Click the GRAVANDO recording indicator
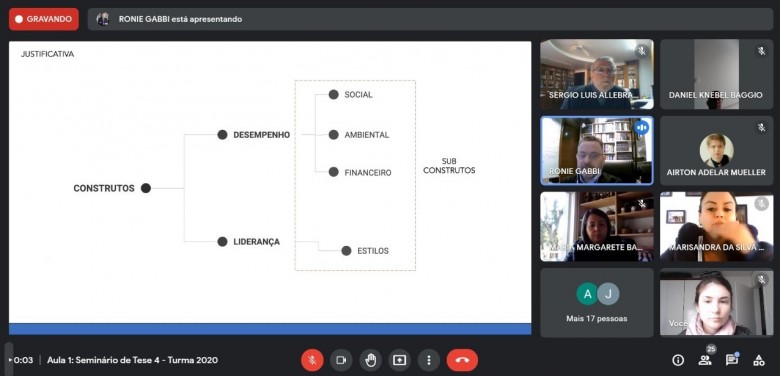This screenshot has height=376, width=780. [44, 19]
